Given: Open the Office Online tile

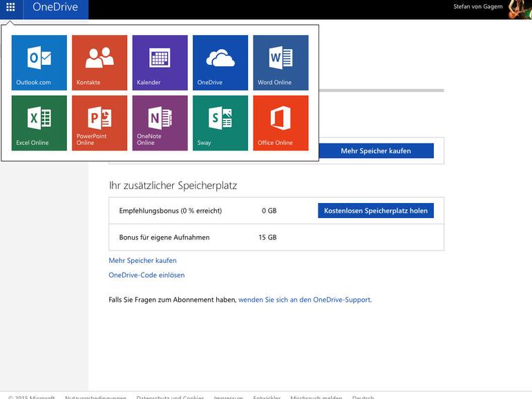Looking at the screenshot, I should point(281,123).
